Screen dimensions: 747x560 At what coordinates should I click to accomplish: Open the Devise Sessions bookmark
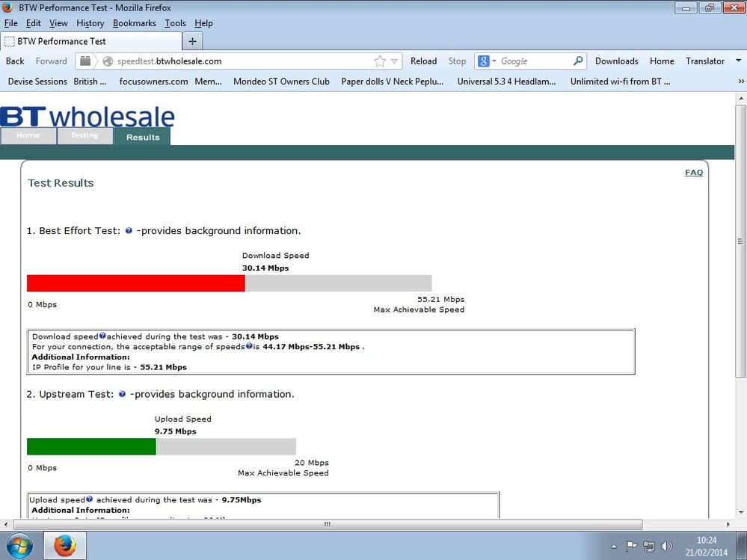37,81
